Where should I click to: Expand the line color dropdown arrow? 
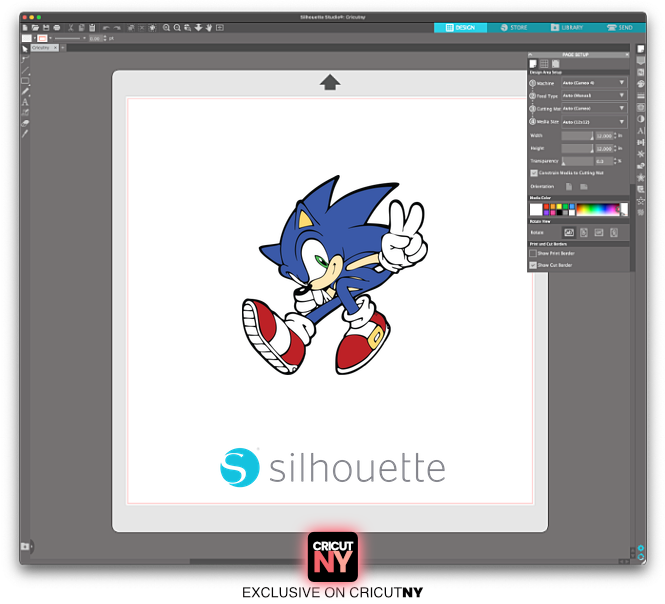click(50, 38)
